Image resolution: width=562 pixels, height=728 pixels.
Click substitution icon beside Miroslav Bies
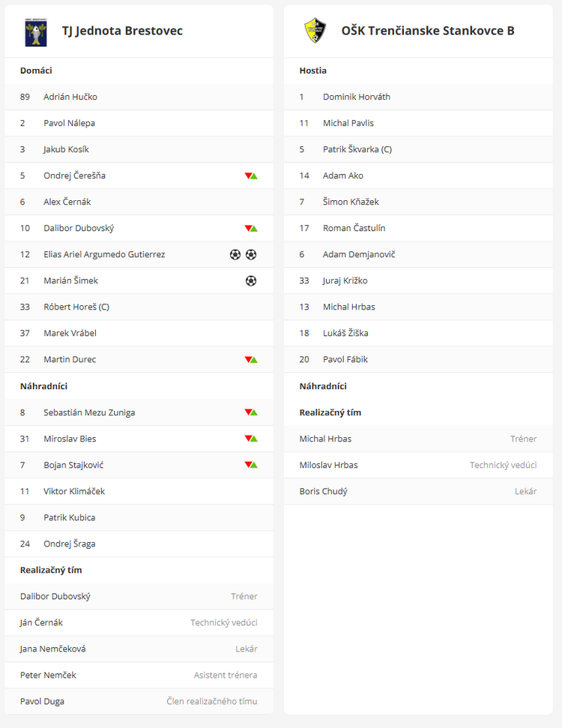coord(251,439)
